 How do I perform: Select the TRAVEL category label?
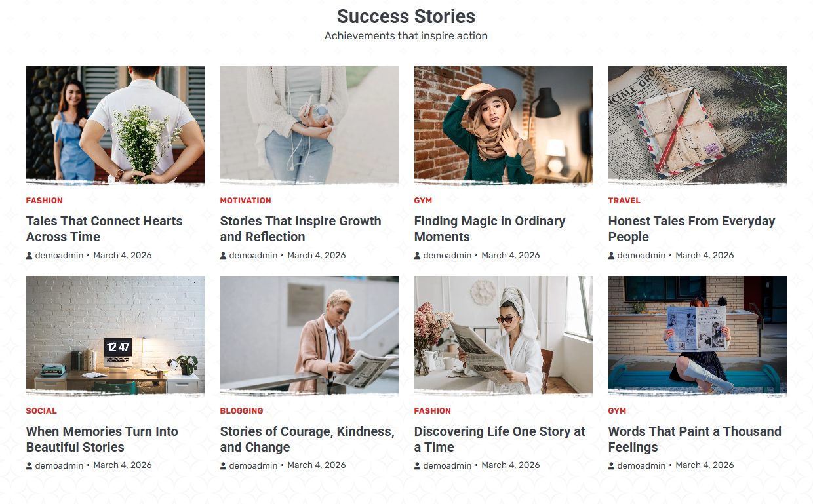point(624,201)
